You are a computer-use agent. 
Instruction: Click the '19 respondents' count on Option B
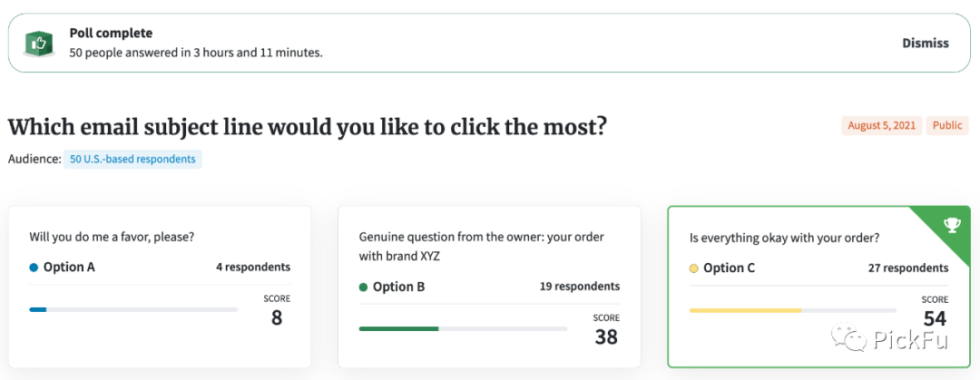(580, 287)
